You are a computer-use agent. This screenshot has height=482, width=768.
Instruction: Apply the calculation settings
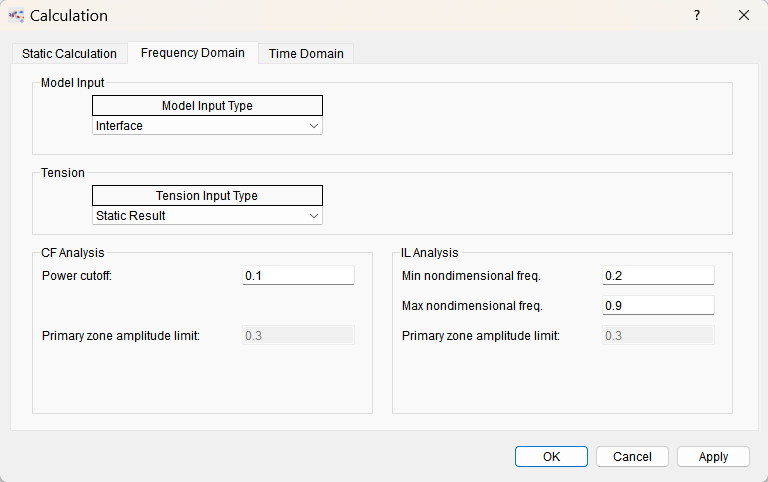[713, 456]
